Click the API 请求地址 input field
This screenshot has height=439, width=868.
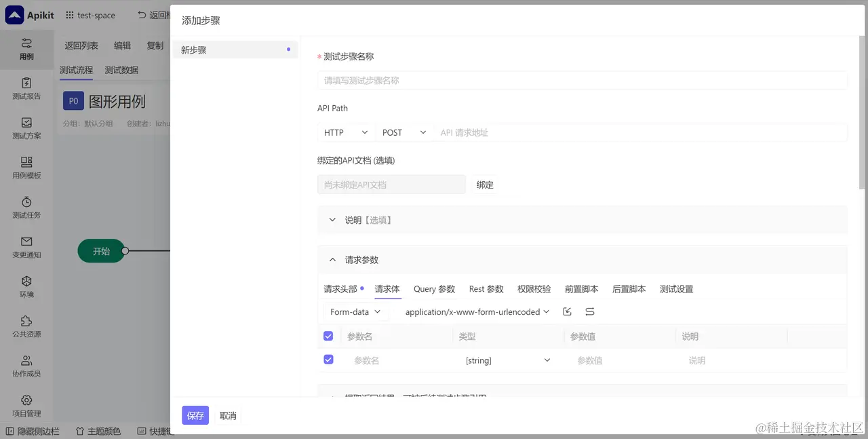(x=640, y=132)
